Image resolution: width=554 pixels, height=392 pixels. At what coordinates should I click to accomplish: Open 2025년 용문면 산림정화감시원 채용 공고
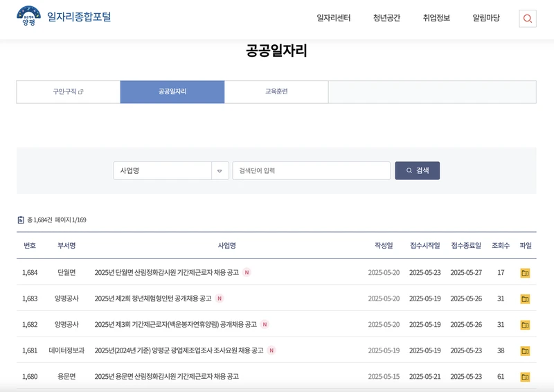[167, 377]
